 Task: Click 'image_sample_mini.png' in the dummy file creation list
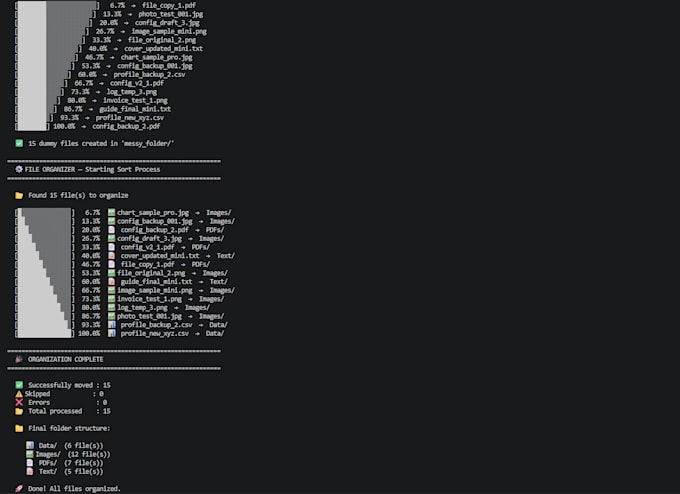coord(169,31)
